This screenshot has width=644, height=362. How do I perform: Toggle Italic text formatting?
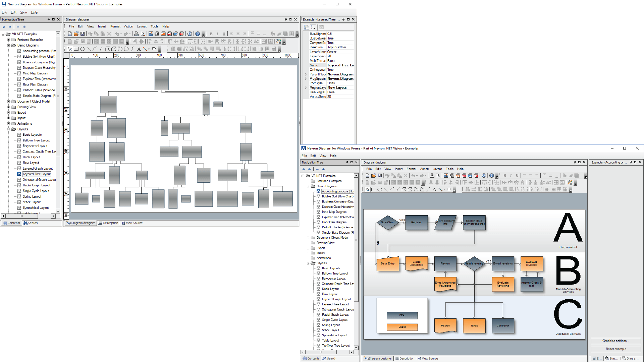click(x=217, y=34)
